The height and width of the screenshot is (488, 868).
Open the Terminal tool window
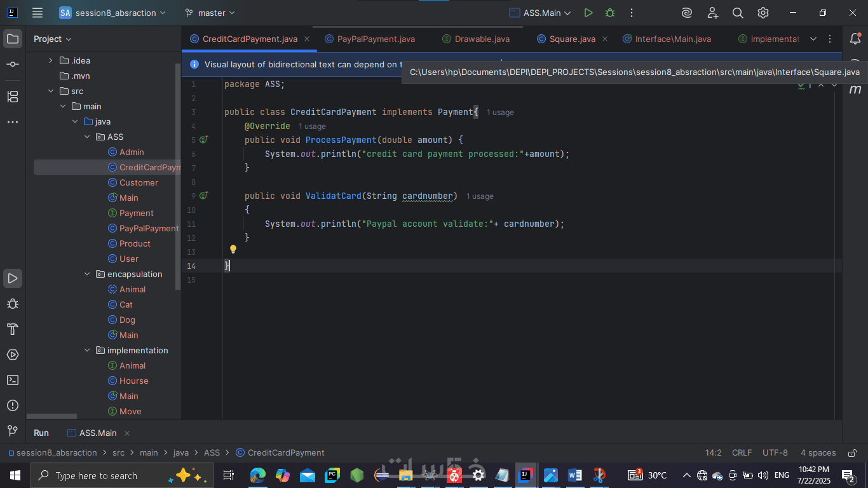pos(13,380)
